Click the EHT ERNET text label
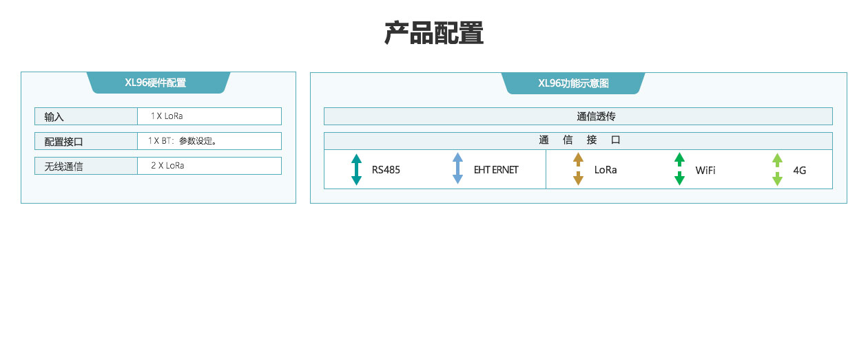868x355 pixels. (496, 170)
